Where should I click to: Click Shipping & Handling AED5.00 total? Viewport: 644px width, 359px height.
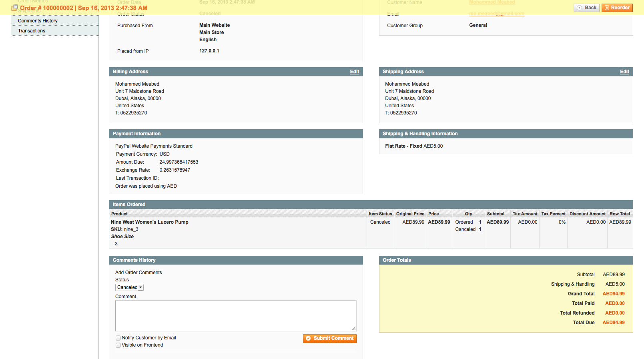615,284
